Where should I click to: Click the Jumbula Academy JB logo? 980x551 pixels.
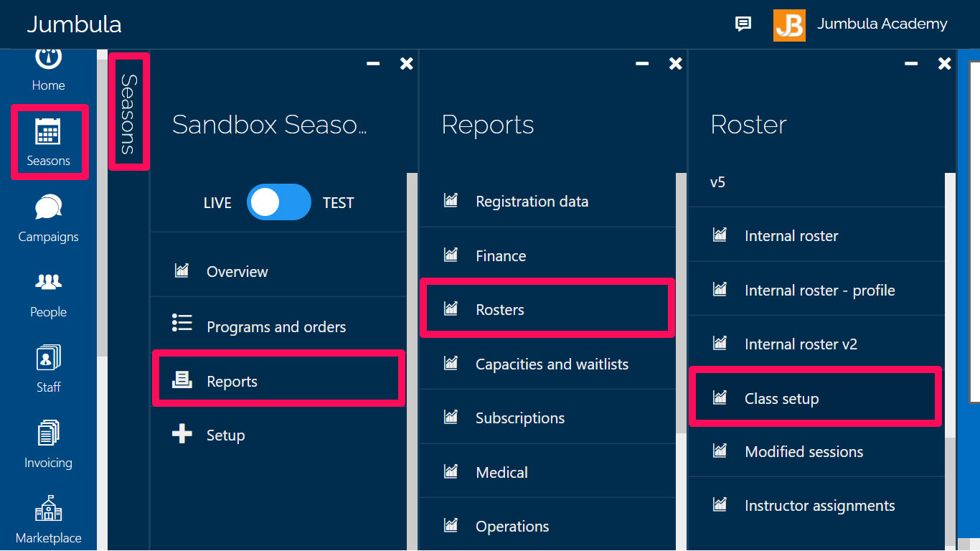[789, 25]
